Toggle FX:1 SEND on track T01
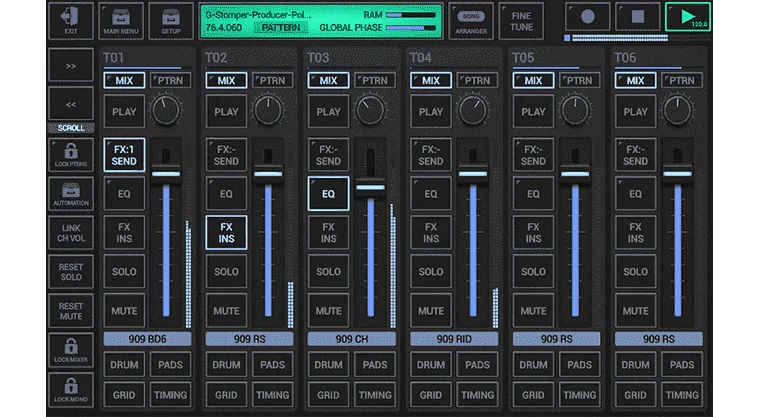 pyautogui.click(x=124, y=155)
